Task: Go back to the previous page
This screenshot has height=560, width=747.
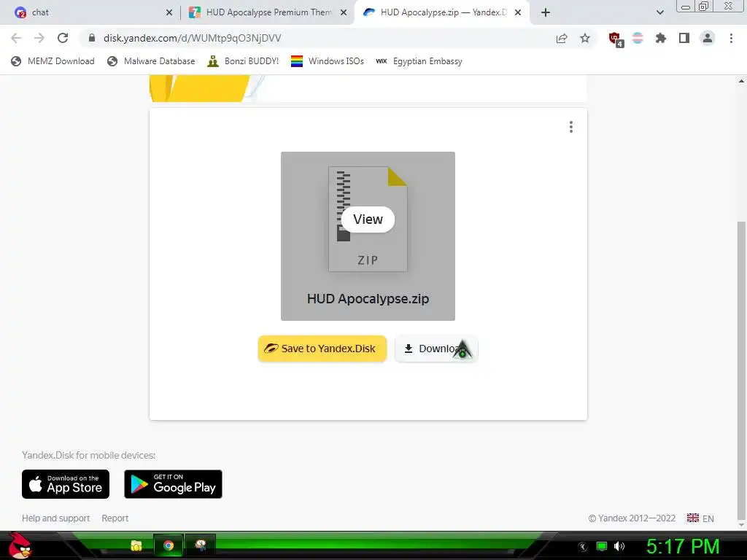Action: coord(16,38)
